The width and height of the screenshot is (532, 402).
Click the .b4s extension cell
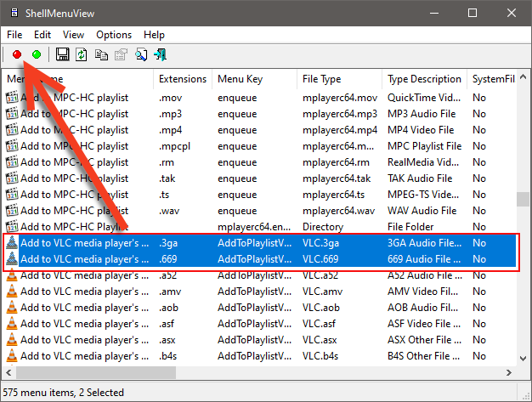(168, 355)
